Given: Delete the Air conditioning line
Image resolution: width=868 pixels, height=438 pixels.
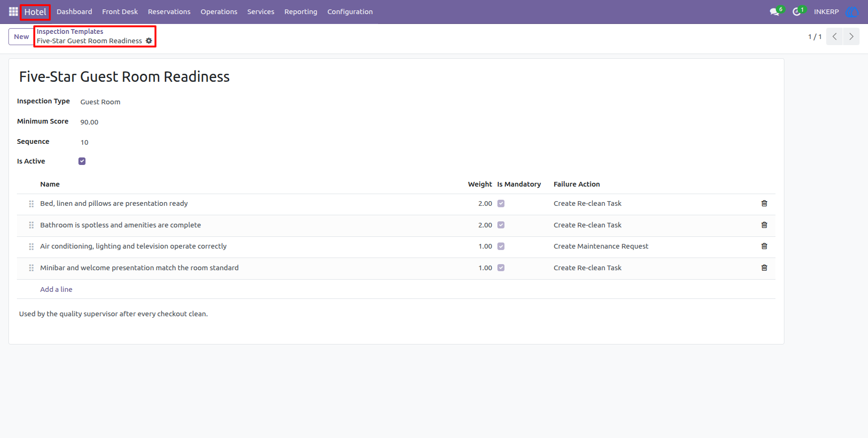Looking at the screenshot, I should click(x=764, y=246).
